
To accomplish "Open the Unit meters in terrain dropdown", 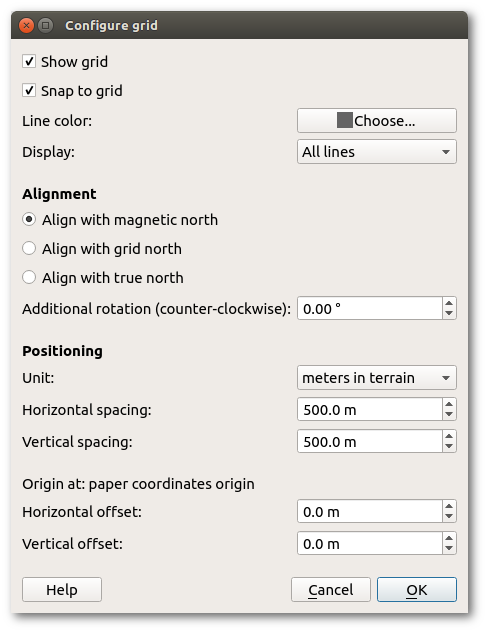I will 377,378.
